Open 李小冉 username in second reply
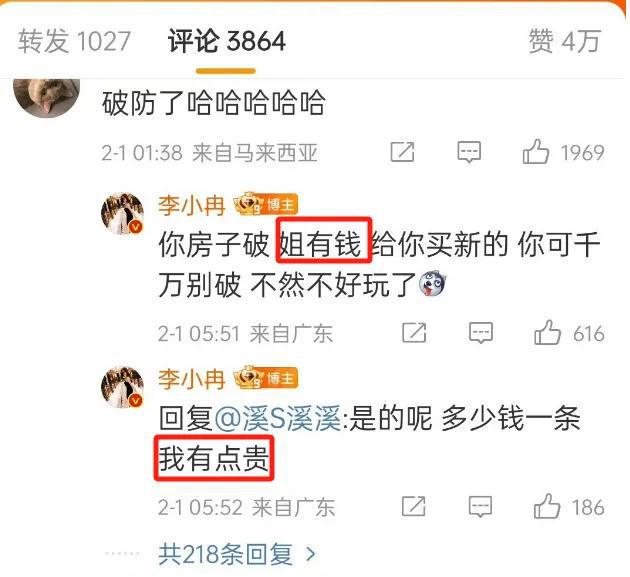Viewport: 630px width, 577px height. coord(191,379)
